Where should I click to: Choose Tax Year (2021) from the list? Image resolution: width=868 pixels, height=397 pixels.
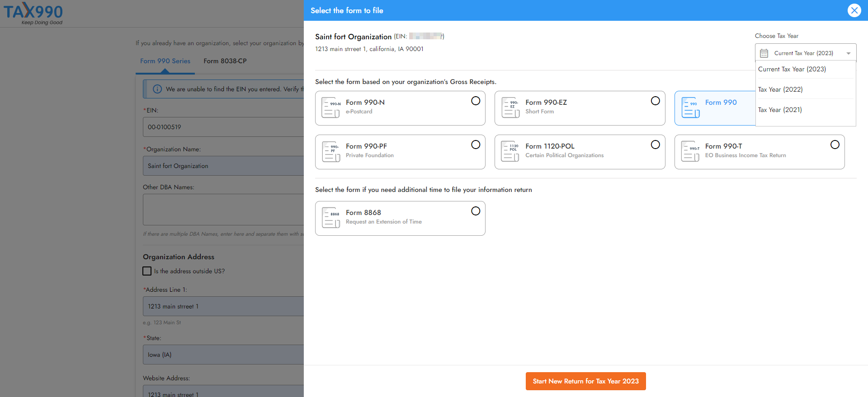coord(780,110)
